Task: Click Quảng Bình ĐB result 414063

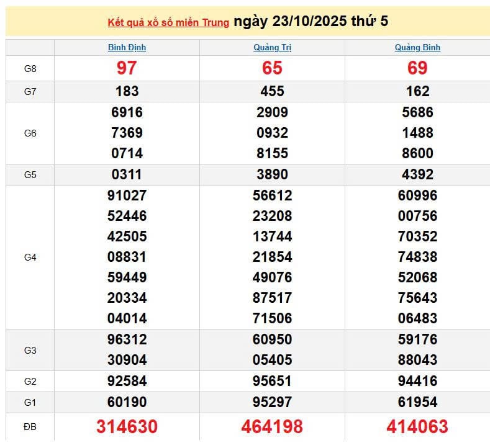Action: pyautogui.click(x=417, y=427)
